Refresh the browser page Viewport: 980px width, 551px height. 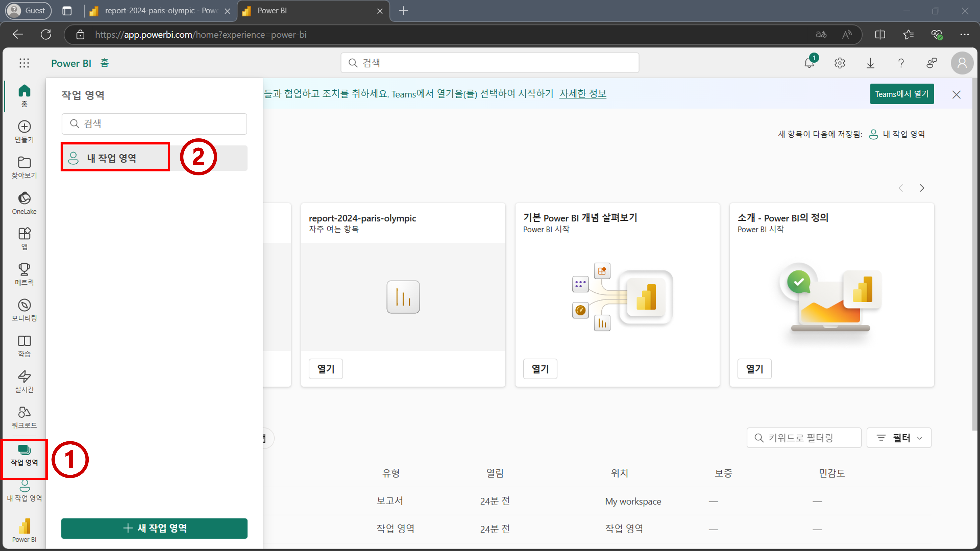point(46,35)
